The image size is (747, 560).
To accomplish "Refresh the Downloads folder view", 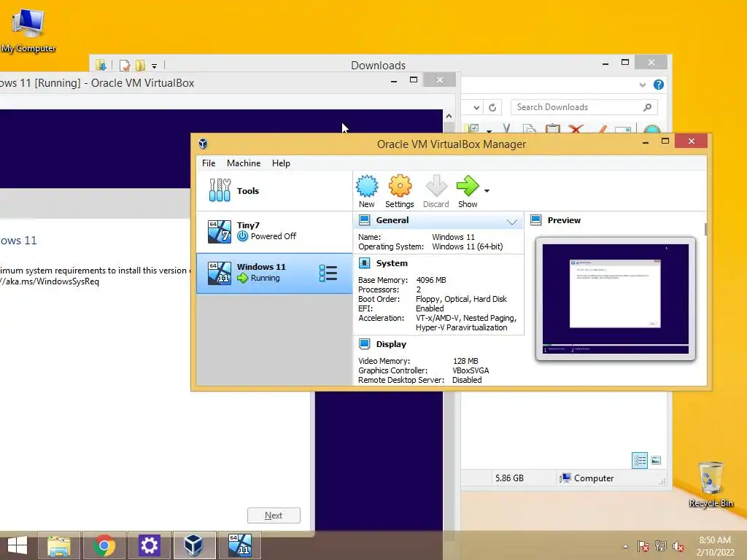I will (492, 108).
